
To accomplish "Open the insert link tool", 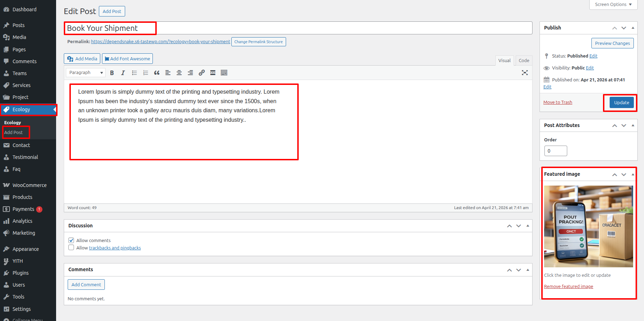I will tap(202, 73).
